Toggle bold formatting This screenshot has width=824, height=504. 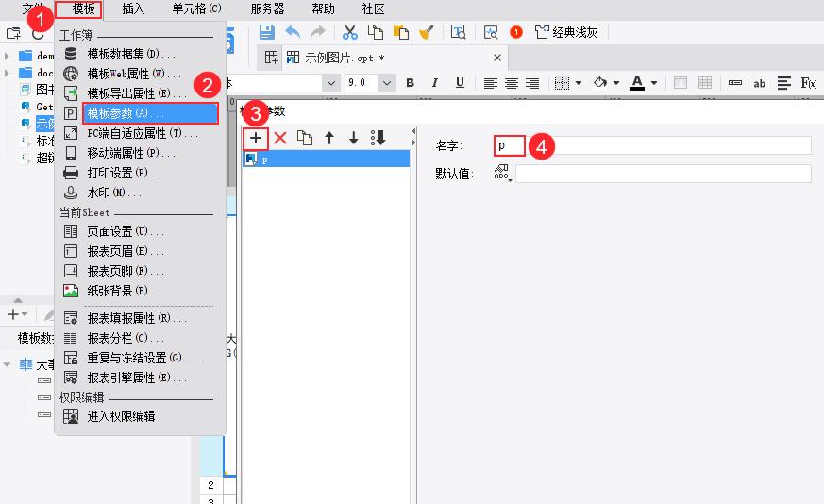411,83
